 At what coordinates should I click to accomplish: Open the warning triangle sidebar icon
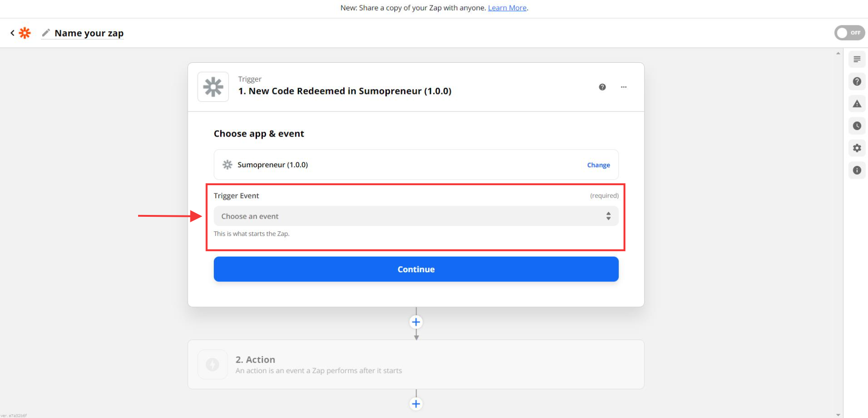click(857, 104)
